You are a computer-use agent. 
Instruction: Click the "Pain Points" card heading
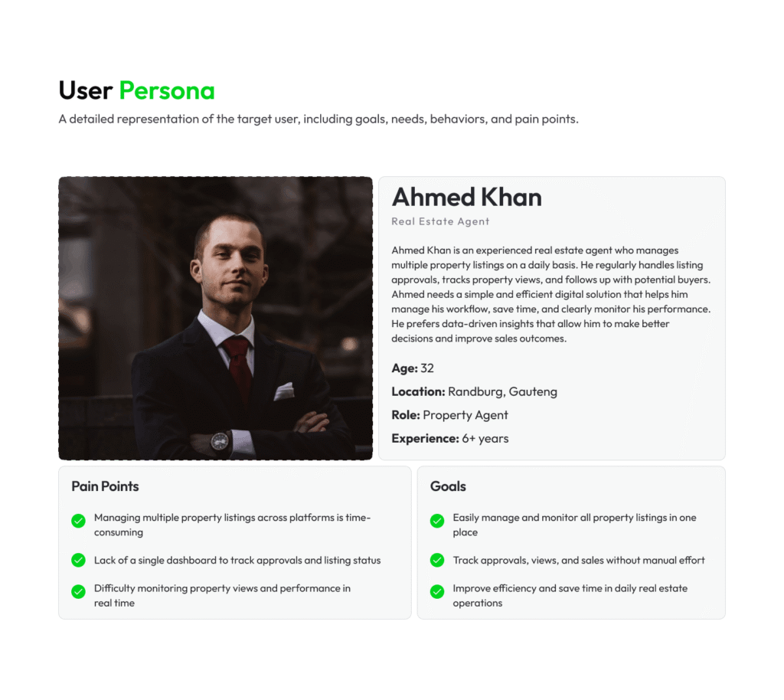105,486
